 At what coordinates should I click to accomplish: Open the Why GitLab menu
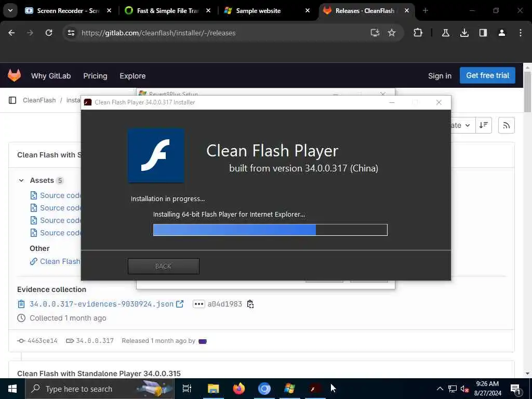point(51,76)
